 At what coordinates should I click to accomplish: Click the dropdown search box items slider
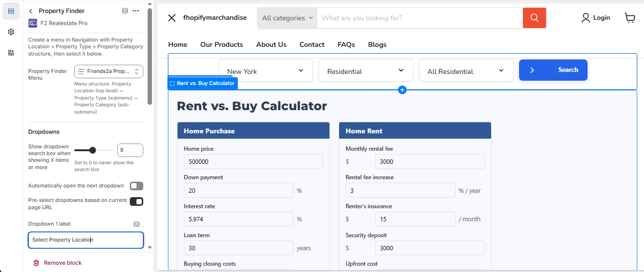pos(93,150)
